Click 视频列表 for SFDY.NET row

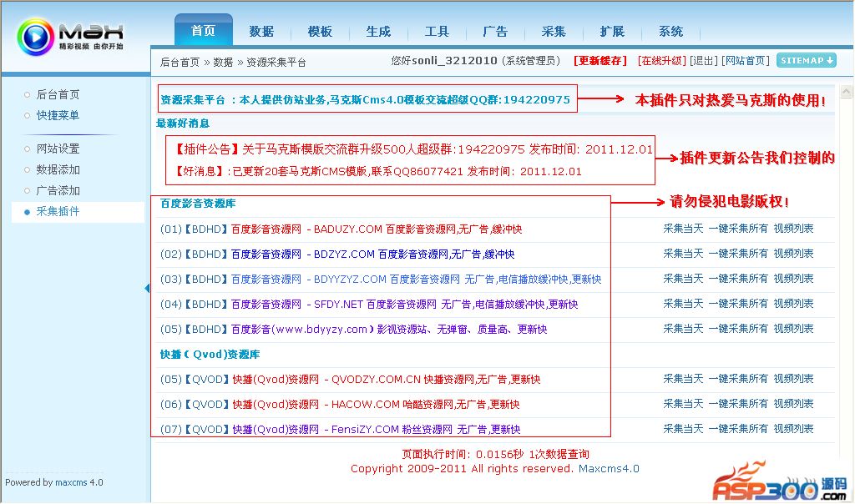(x=793, y=304)
